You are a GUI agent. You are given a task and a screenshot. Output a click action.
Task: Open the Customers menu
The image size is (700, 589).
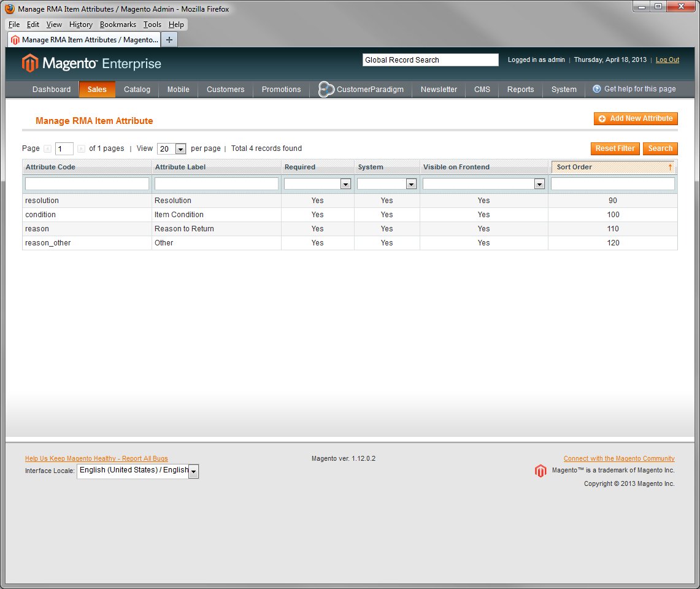(x=225, y=90)
